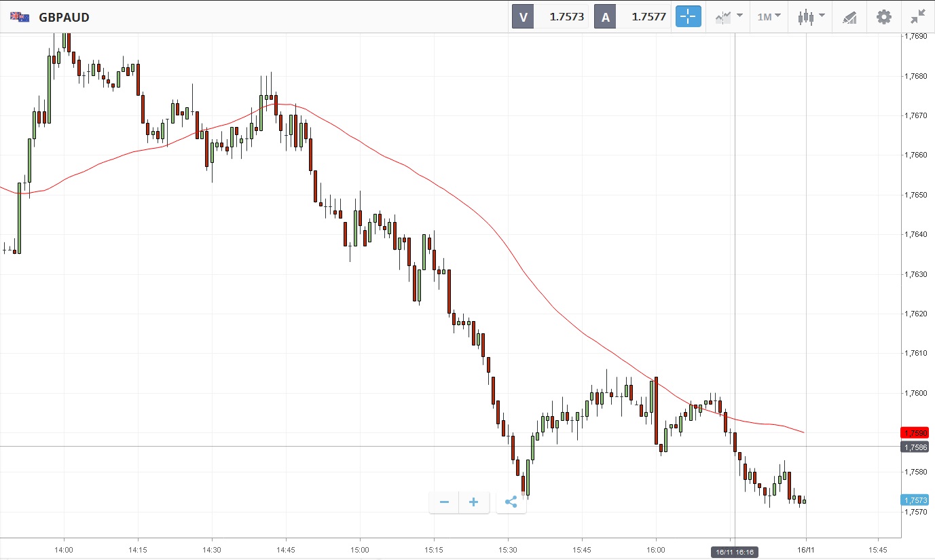Open chart settings gear

[x=883, y=17]
